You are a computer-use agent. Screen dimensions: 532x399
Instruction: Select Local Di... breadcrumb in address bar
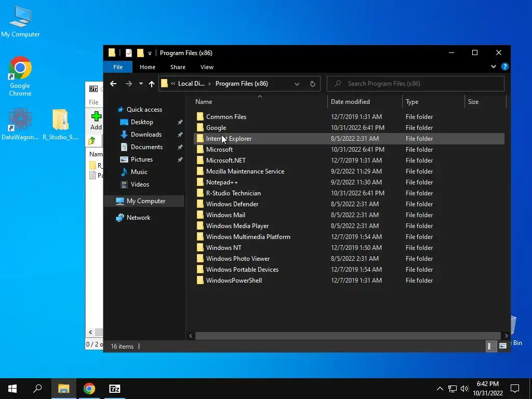tap(191, 84)
